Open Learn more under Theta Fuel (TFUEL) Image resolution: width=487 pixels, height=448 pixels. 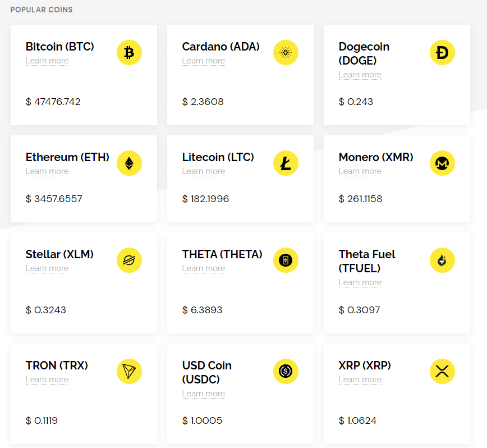point(360,282)
